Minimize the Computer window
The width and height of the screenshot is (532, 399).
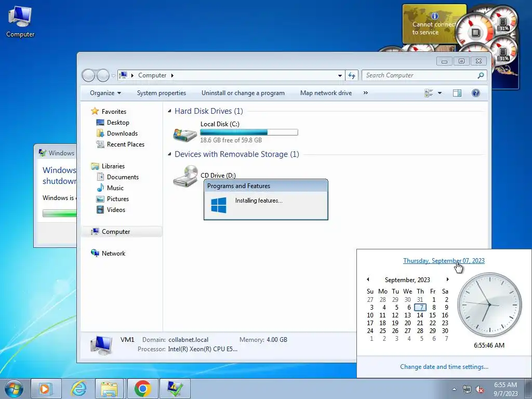[x=445, y=61]
